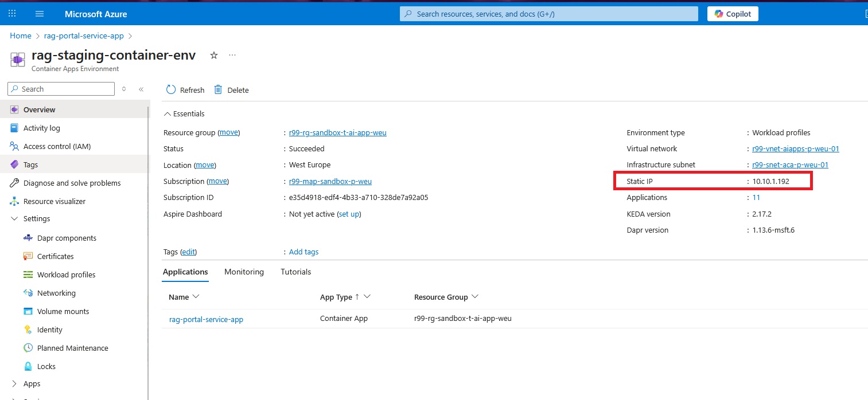Select the Workload profiles sidebar entry
Viewport: 868px width, 400px height.
(x=67, y=274)
